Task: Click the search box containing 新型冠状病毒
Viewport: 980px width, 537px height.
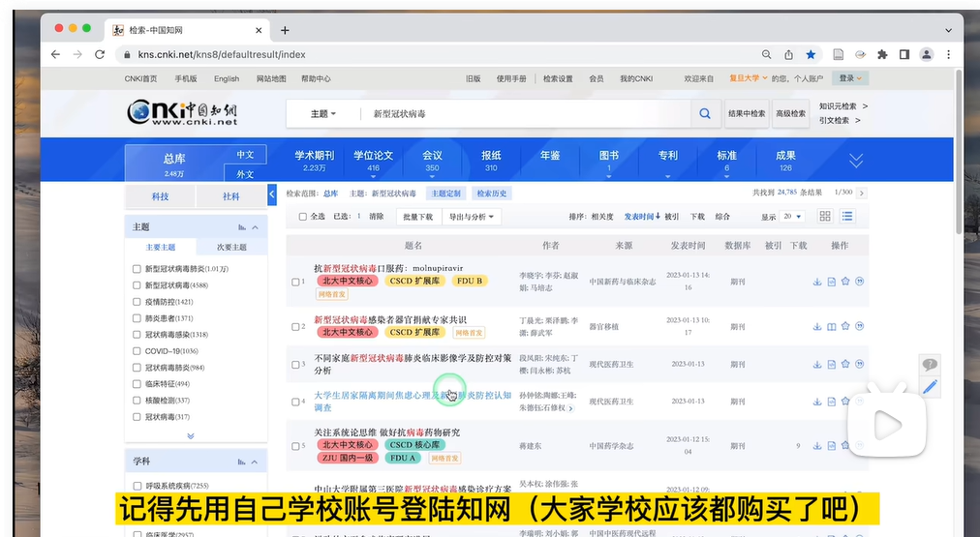Action: 525,113
